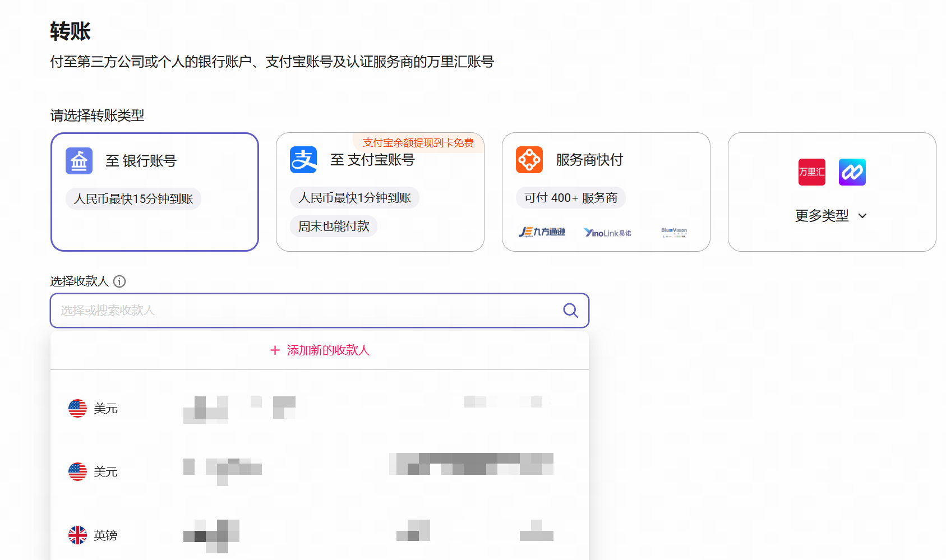This screenshot has width=946, height=560.
Task: Click the Alipay logo icon
Action: tap(303, 160)
